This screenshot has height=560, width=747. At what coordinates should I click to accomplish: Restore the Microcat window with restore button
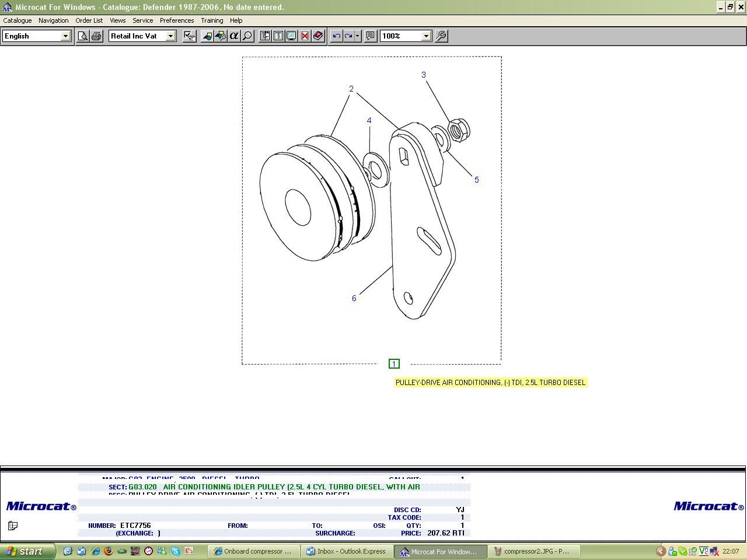point(730,7)
